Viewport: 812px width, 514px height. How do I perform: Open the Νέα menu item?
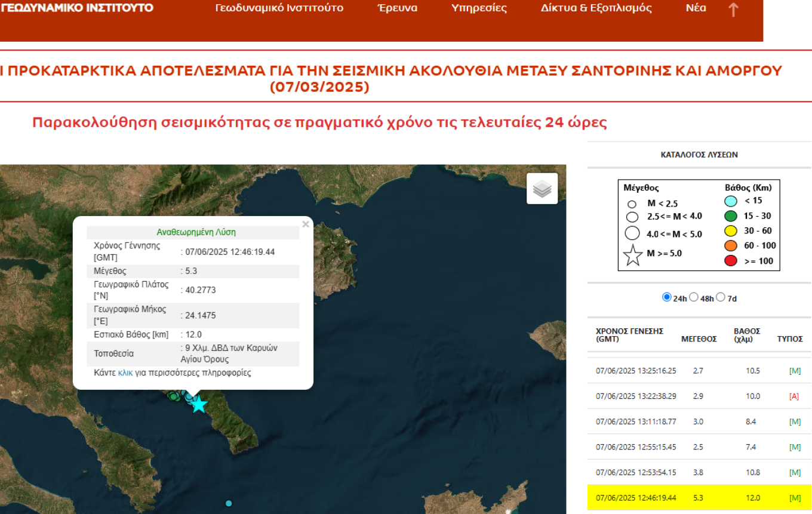coord(696,8)
